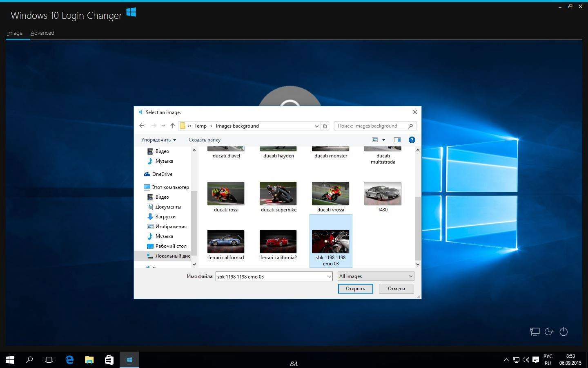Open help with the question mark icon
This screenshot has width=588, height=368.
pos(412,140)
